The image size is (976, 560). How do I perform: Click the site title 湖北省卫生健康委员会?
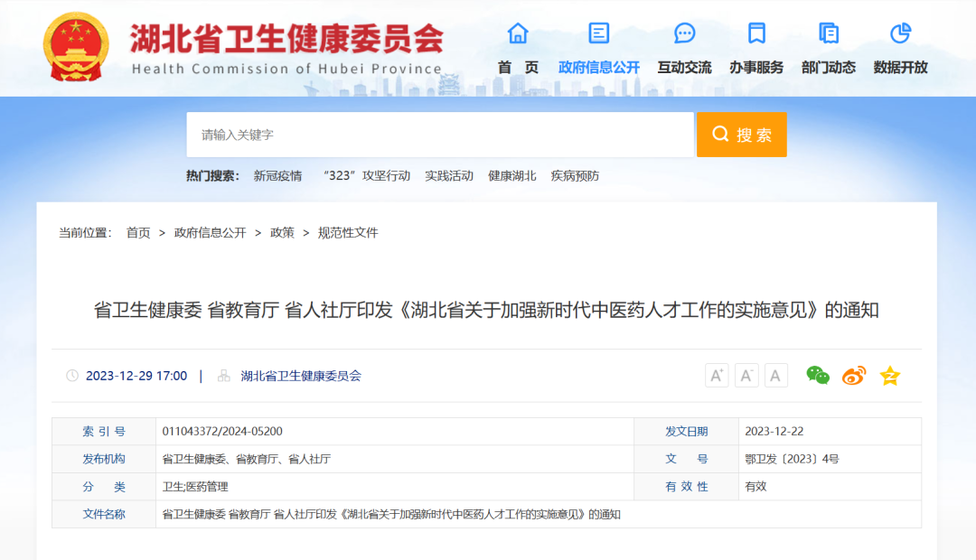tap(286, 39)
